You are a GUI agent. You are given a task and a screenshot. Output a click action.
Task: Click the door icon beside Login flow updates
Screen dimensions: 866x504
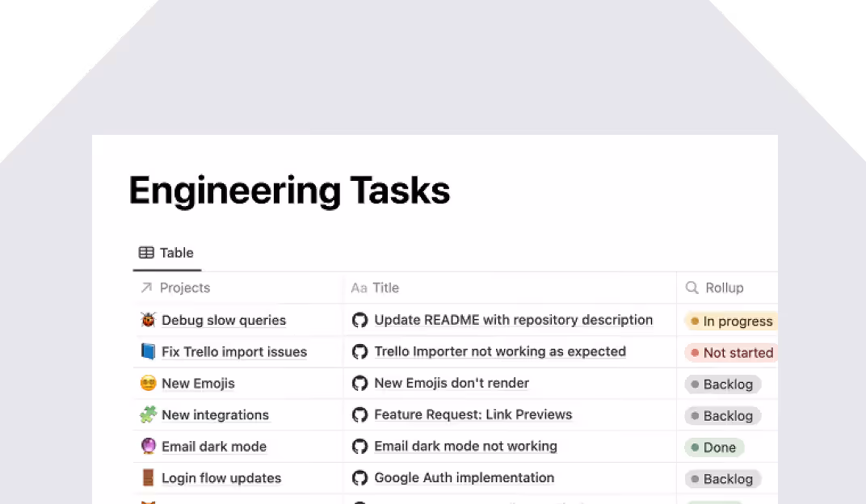point(148,477)
